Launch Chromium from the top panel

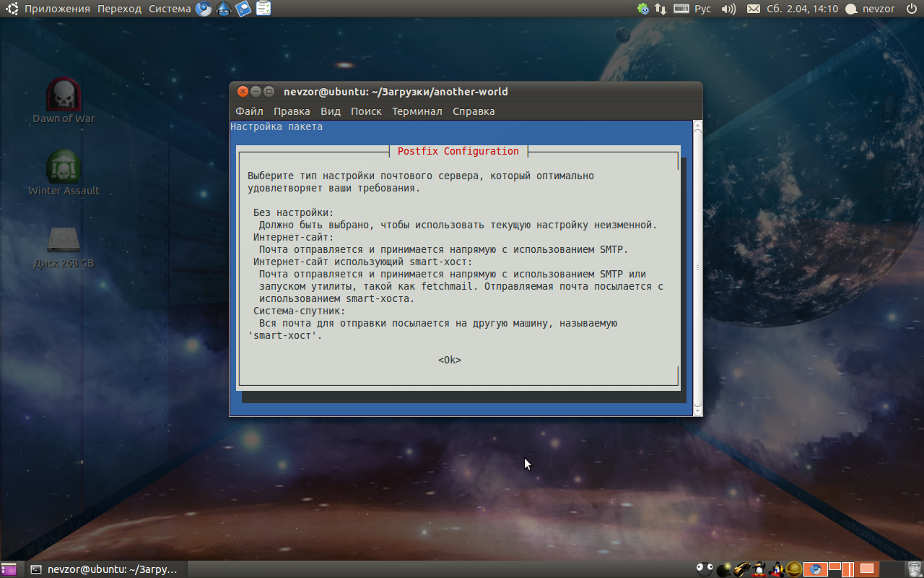[204, 9]
